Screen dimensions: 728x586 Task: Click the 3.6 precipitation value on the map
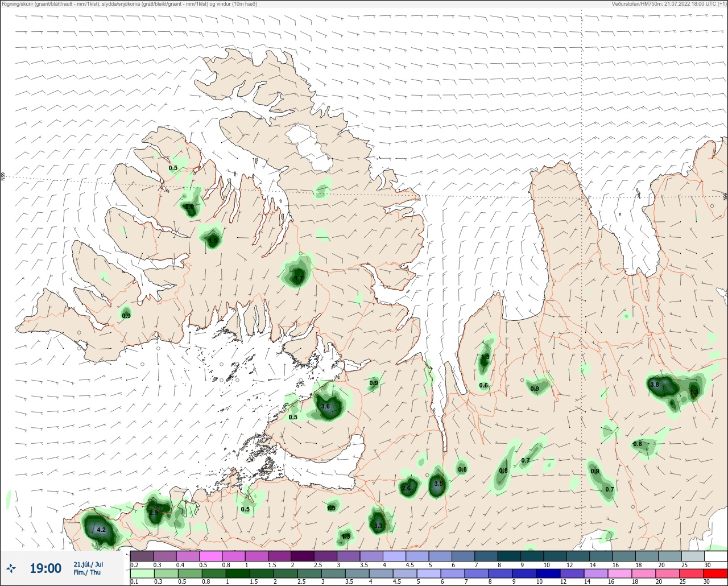pyautogui.click(x=325, y=406)
